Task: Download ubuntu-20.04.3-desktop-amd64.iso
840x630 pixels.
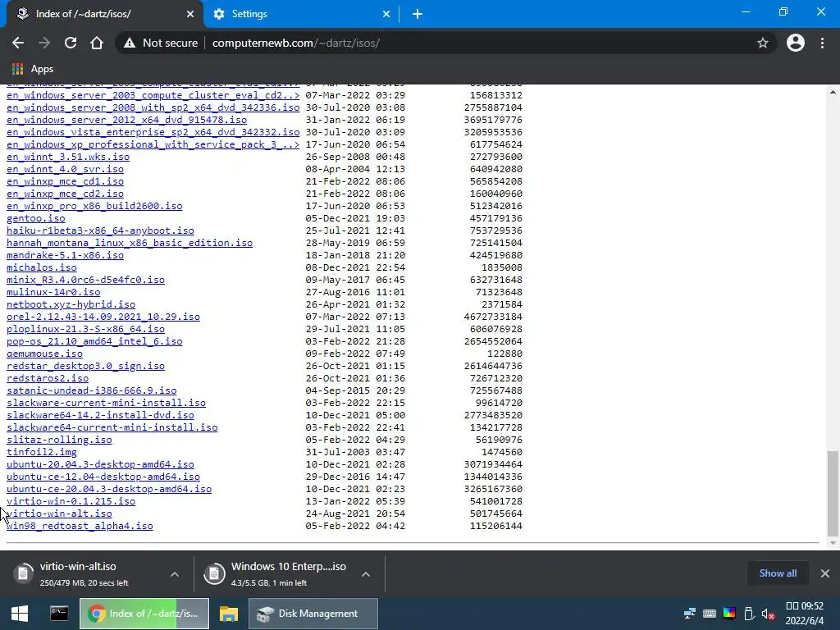Action: [100, 465]
